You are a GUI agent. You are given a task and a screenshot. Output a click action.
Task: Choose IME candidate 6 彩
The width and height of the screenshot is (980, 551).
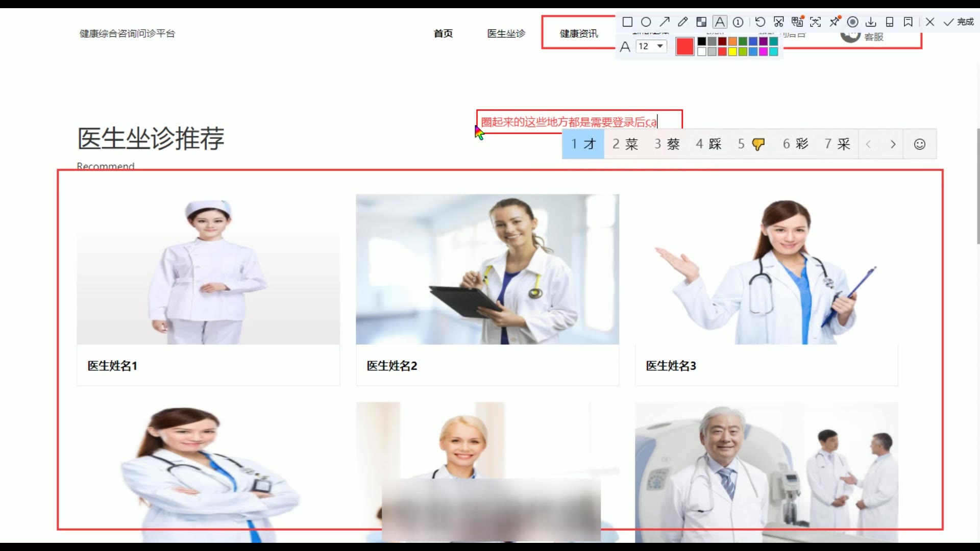795,144
